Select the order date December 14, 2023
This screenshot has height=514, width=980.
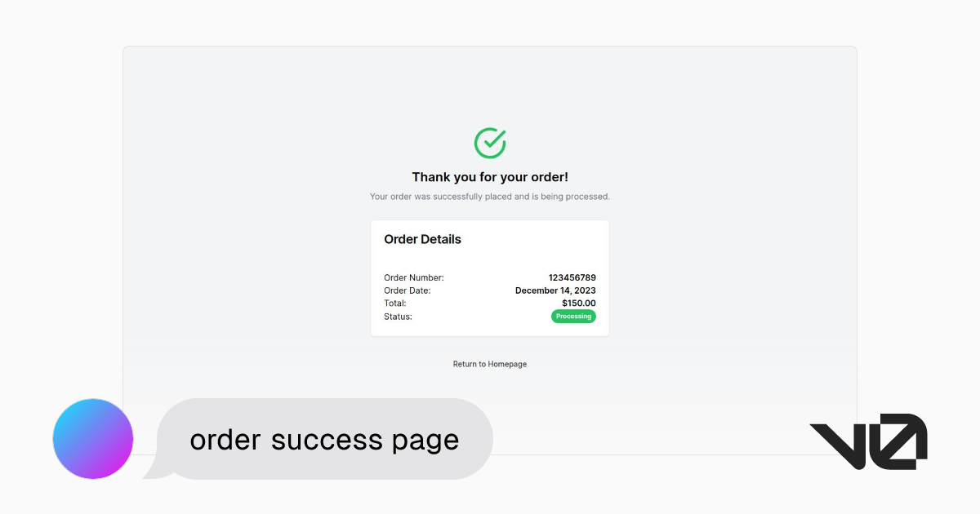pyautogui.click(x=555, y=290)
